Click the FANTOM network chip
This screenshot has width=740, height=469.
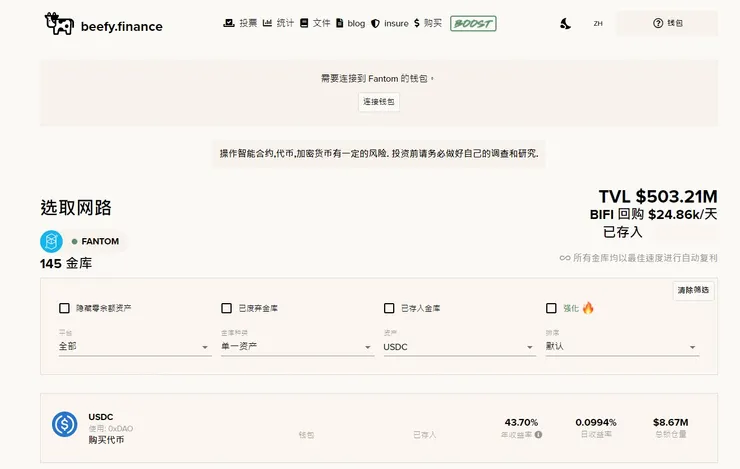(x=95, y=242)
